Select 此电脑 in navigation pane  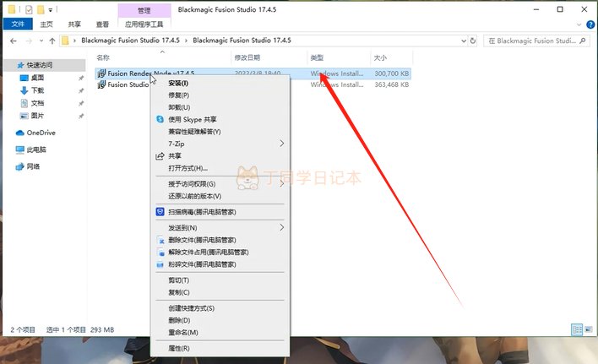[36, 149]
